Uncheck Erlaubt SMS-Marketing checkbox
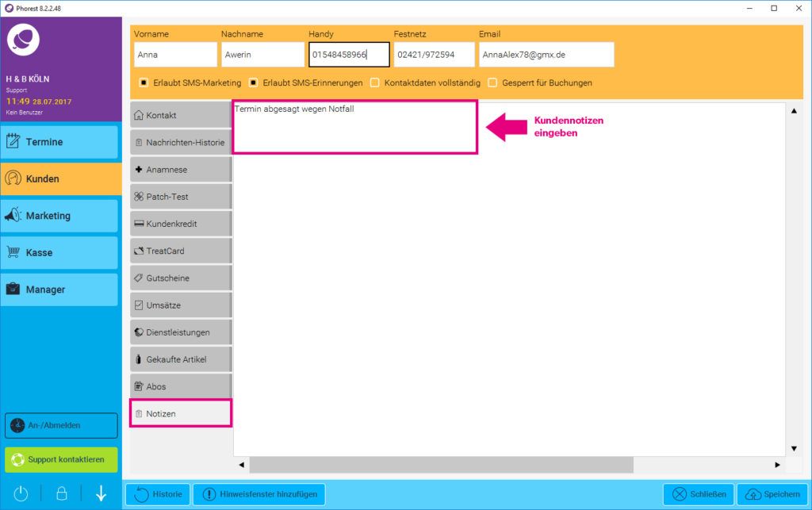 (x=144, y=82)
